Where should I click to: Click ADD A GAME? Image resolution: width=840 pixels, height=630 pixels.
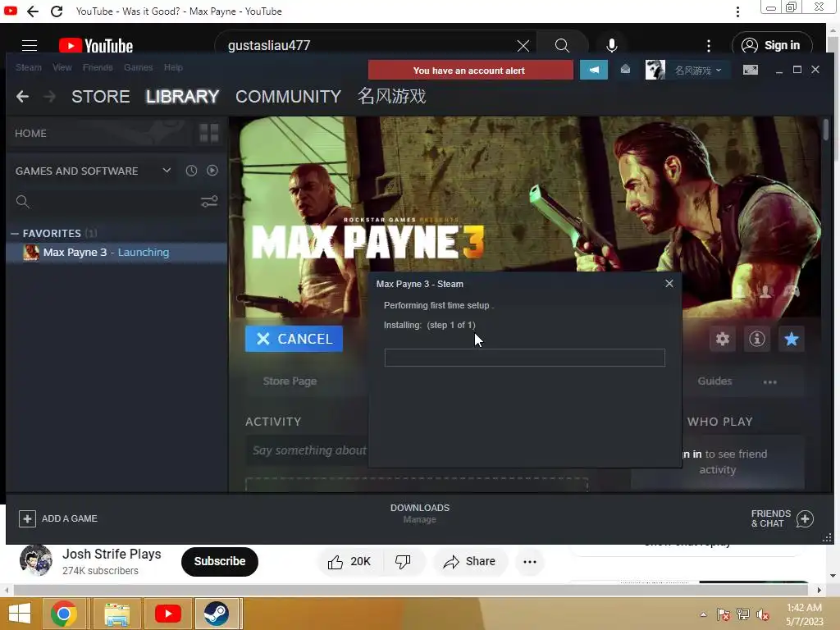pos(58,518)
